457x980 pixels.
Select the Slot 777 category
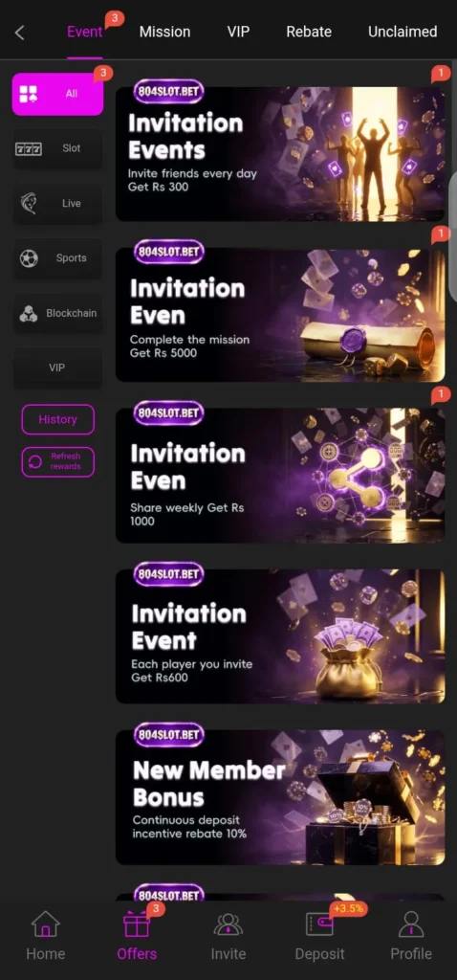pyautogui.click(x=57, y=148)
